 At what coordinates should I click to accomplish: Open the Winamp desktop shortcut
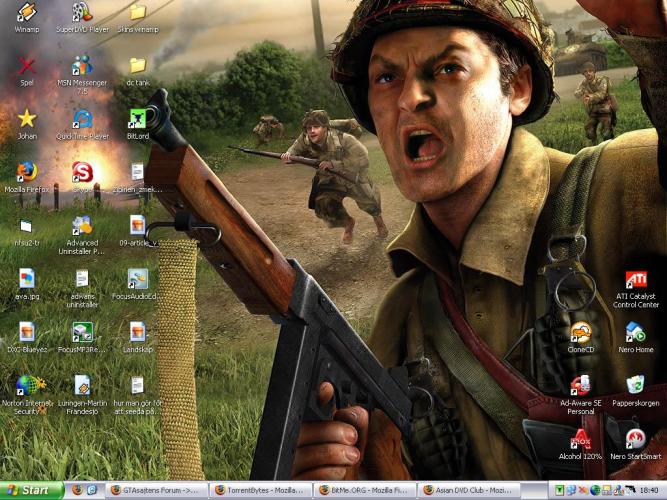click(x=27, y=13)
